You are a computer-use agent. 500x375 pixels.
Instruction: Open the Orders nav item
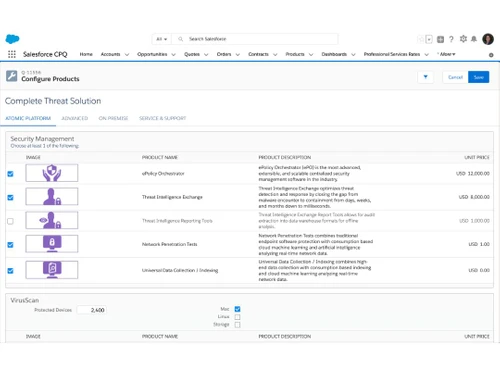click(224, 54)
